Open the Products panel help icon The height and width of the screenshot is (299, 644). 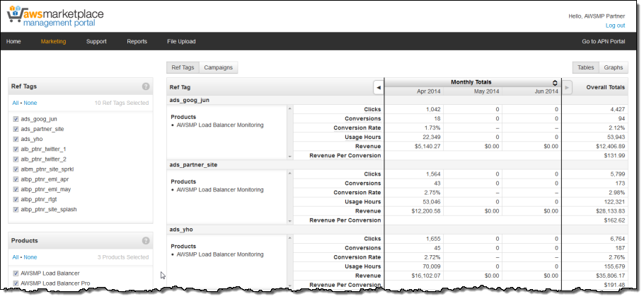146,241
